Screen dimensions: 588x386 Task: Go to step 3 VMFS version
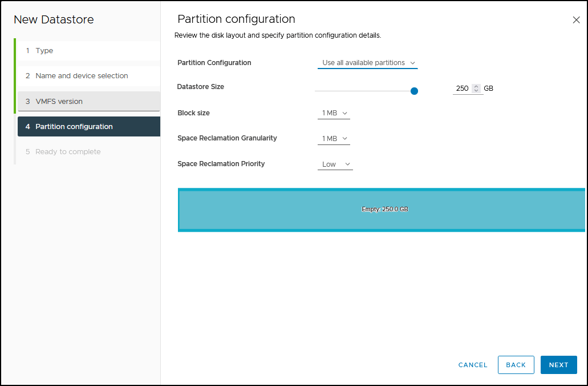coord(89,102)
